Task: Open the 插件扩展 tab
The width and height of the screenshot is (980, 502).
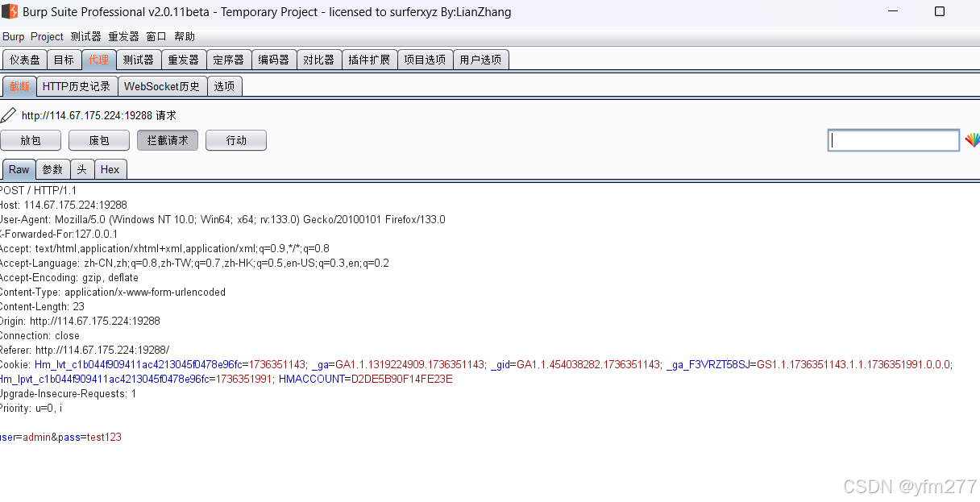Action: click(x=369, y=60)
